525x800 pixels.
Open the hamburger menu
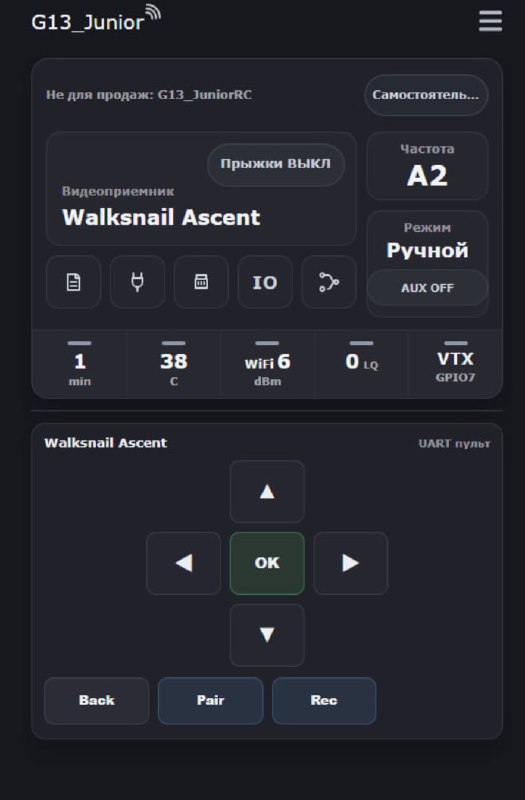pos(490,21)
